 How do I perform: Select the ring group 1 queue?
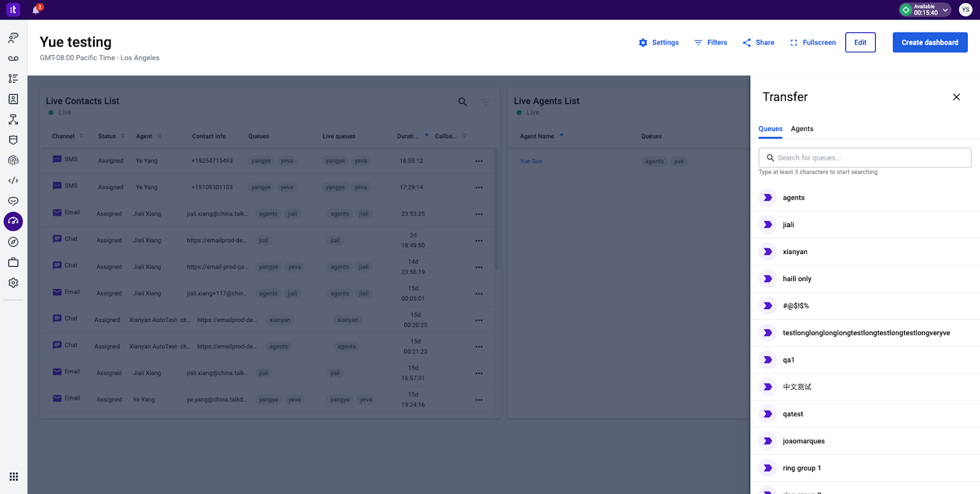tap(865, 468)
